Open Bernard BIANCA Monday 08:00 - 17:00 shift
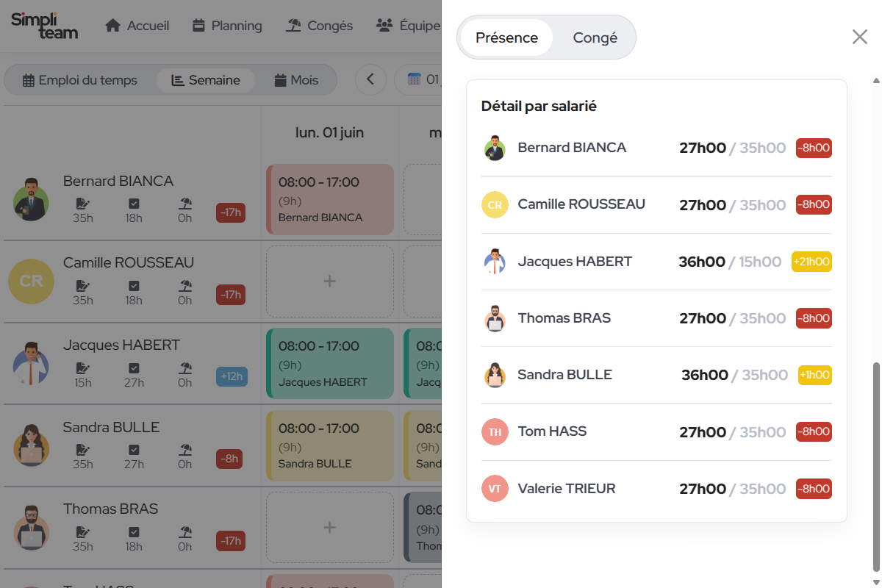 pos(329,199)
